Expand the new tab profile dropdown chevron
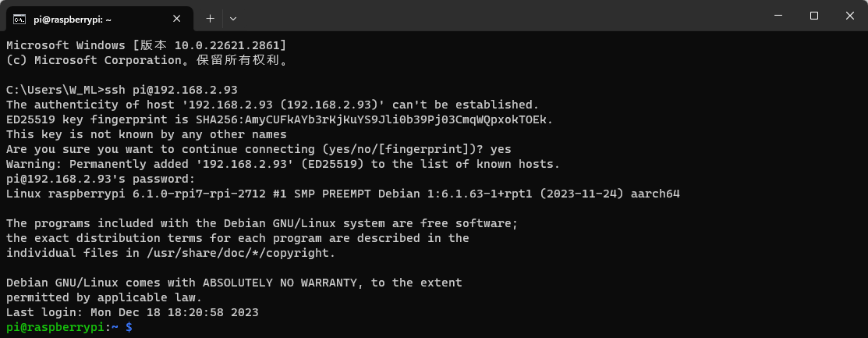Image resolution: width=868 pixels, height=338 pixels. 233,19
